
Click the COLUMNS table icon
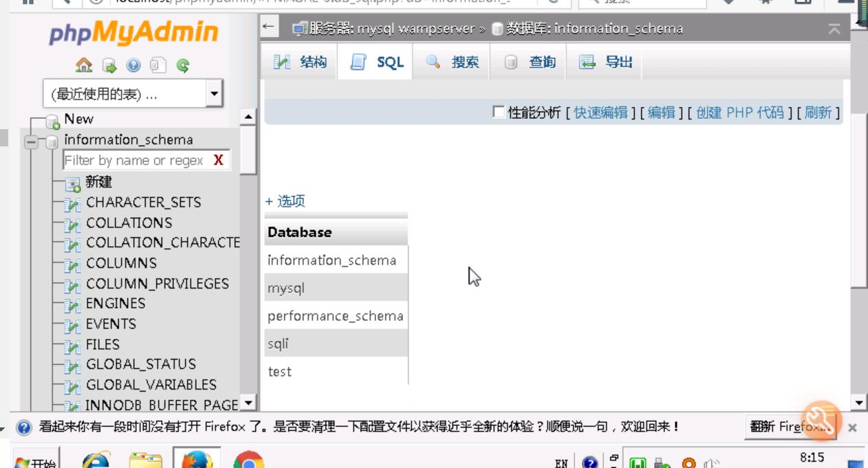tap(73, 265)
